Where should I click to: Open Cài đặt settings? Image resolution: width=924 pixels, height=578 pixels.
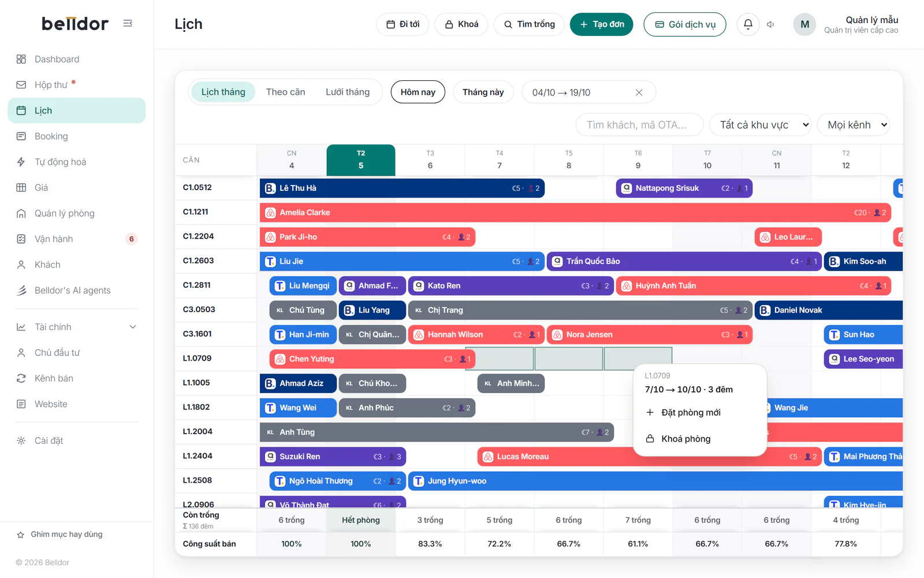point(77,440)
